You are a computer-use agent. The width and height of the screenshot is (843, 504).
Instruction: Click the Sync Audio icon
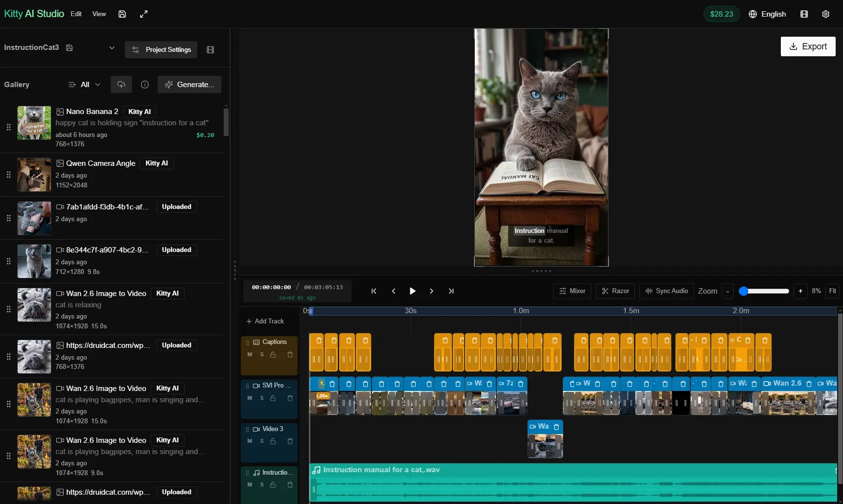coord(649,291)
